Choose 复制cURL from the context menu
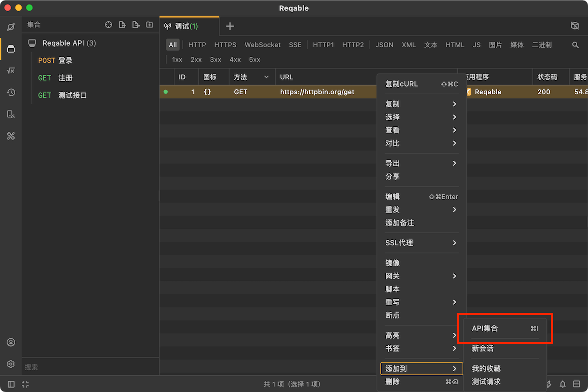The width and height of the screenshot is (588, 392). [x=421, y=84]
